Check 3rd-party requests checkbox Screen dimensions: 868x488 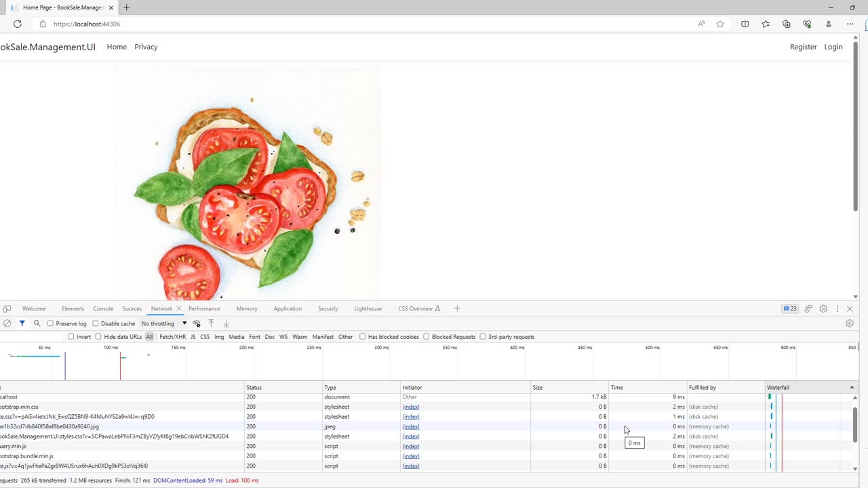[x=483, y=336]
